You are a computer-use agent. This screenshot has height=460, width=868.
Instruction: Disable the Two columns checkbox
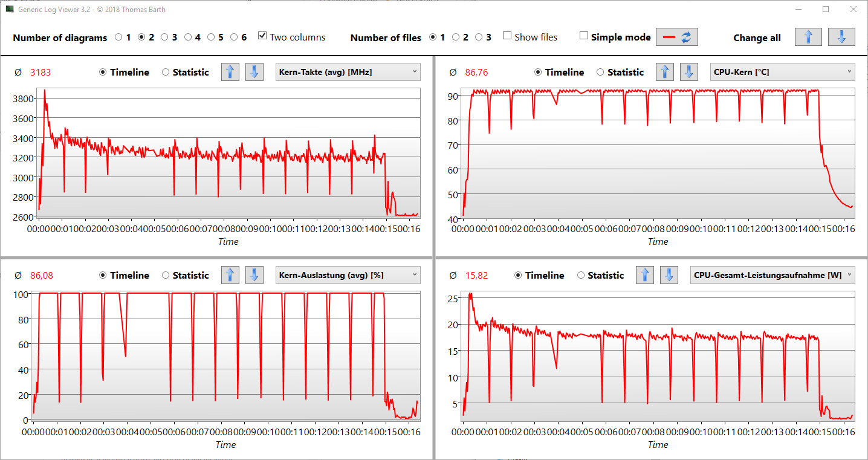262,36
